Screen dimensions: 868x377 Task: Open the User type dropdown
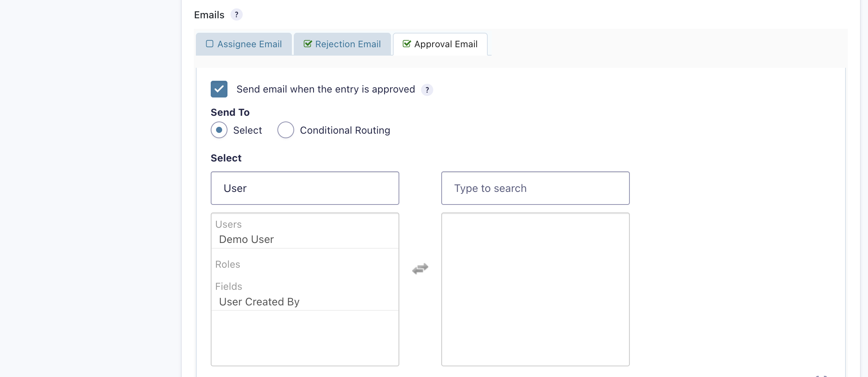click(x=305, y=188)
